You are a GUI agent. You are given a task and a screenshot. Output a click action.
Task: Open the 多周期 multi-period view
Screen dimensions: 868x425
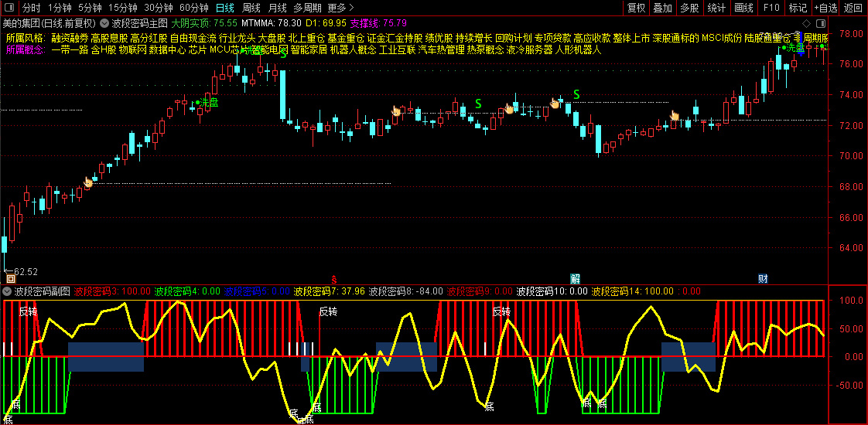pyautogui.click(x=306, y=8)
